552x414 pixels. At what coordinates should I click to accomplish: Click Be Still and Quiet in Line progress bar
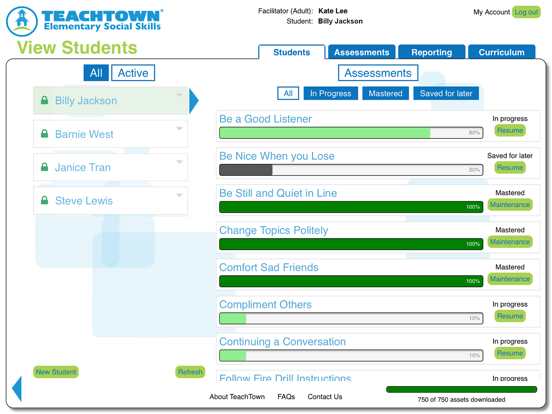[x=351, y=207]
